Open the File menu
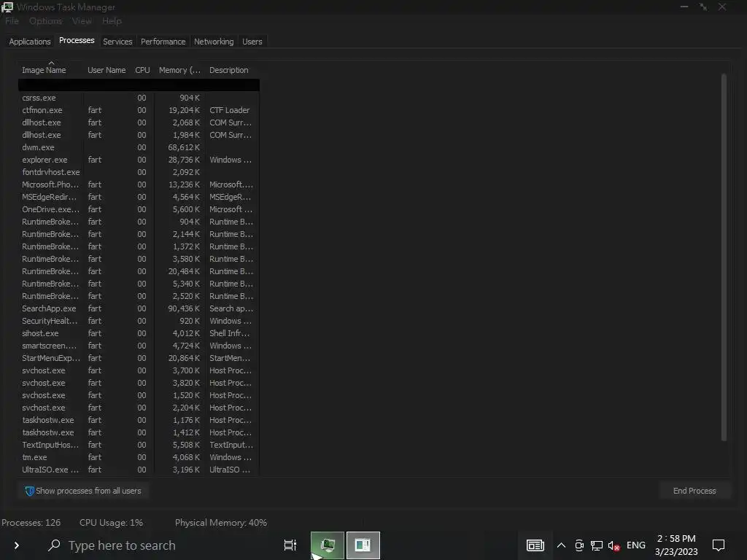 [12, 21]
